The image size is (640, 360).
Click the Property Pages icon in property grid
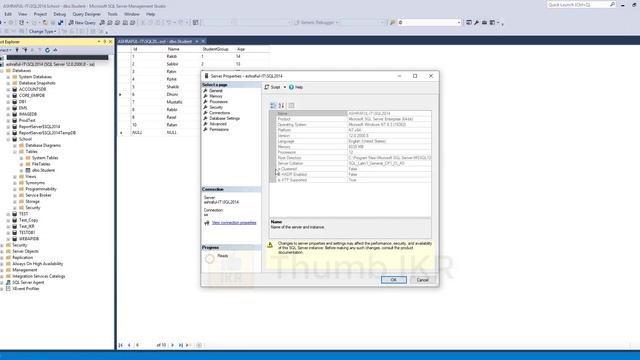coord(291,105)
